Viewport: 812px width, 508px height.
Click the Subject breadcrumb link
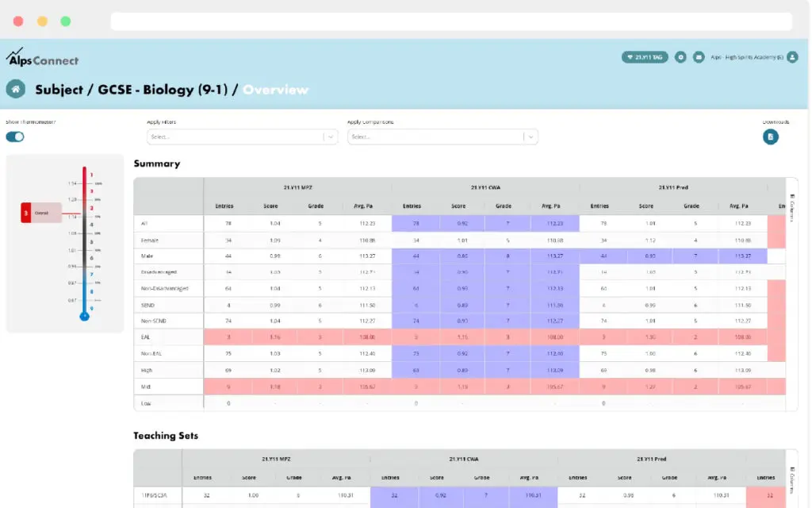point(59,90)
